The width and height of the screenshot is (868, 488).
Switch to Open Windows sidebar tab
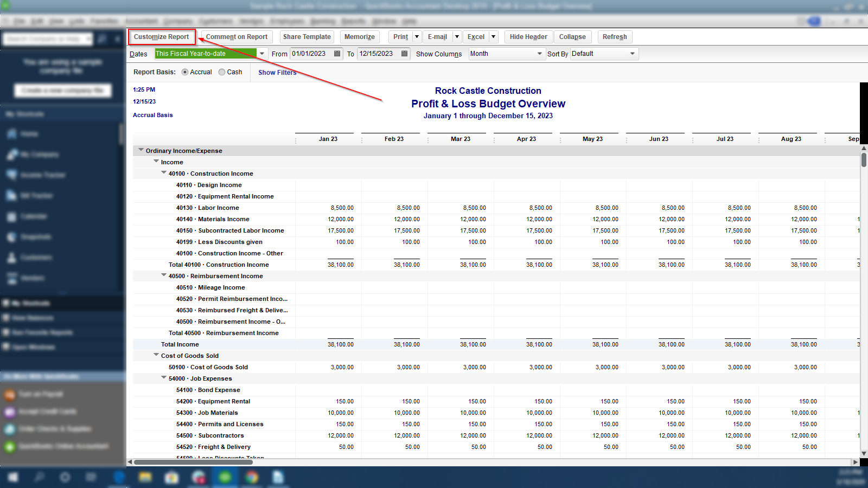[34, 347]
